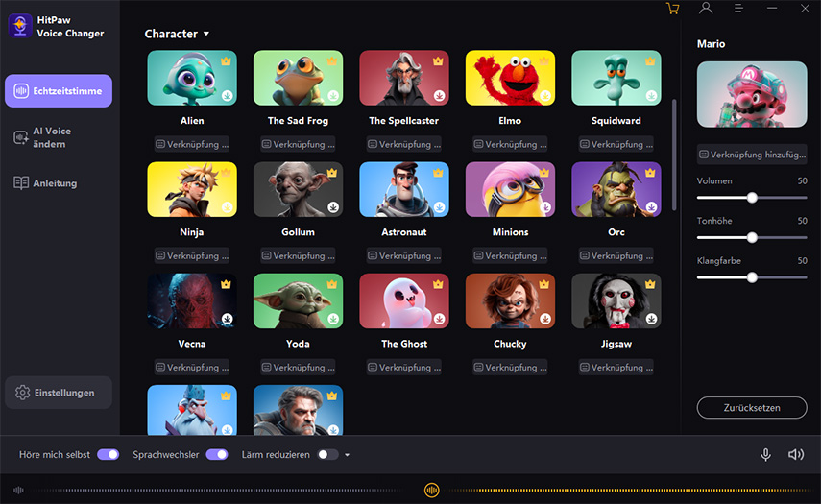Click Verknüpfung button under Alien

(192, 144)
